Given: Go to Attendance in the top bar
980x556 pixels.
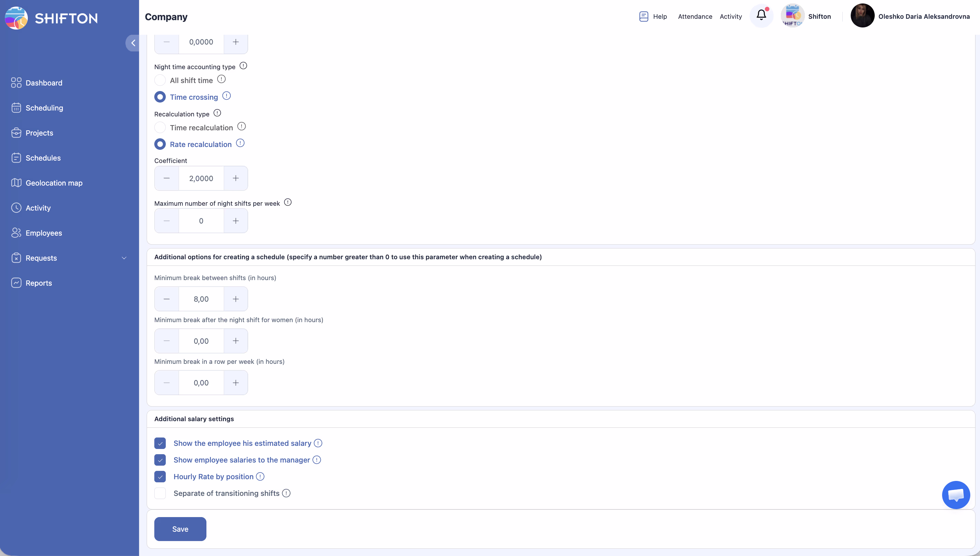Looking at the screenshot, I should point(695,16).
